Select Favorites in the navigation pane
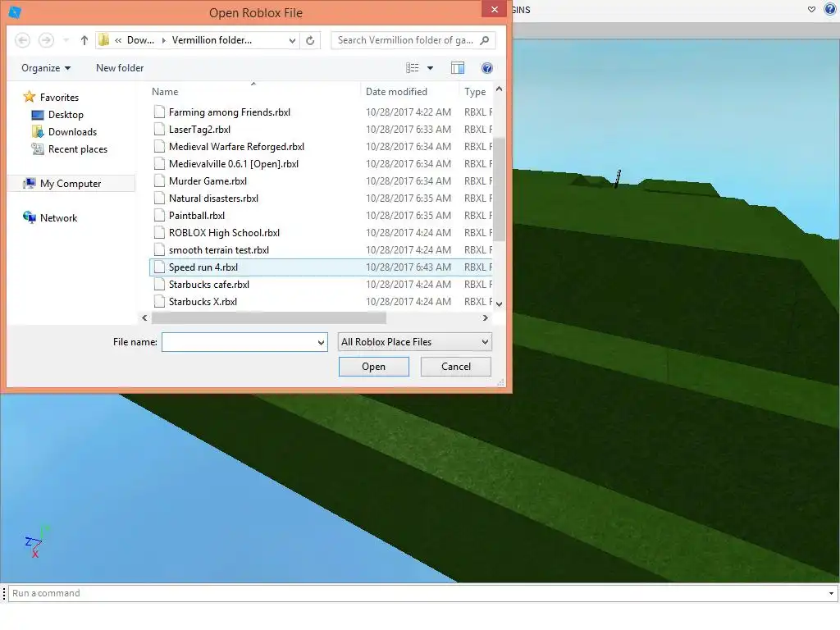 coord(51,98)
